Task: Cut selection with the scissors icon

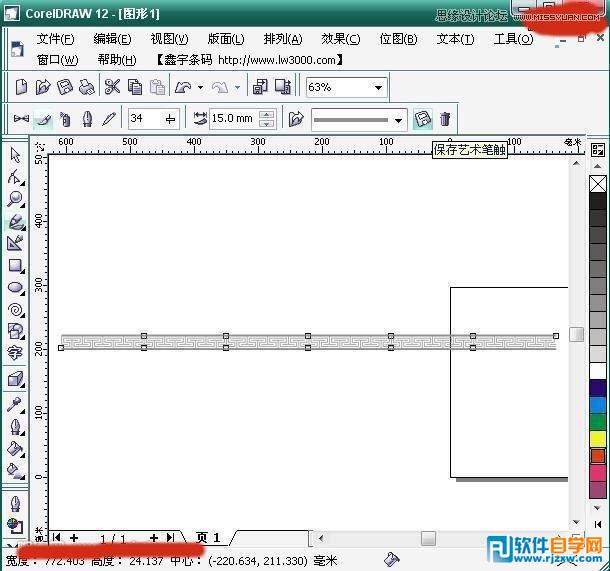Action: click(x=112, y=86)
